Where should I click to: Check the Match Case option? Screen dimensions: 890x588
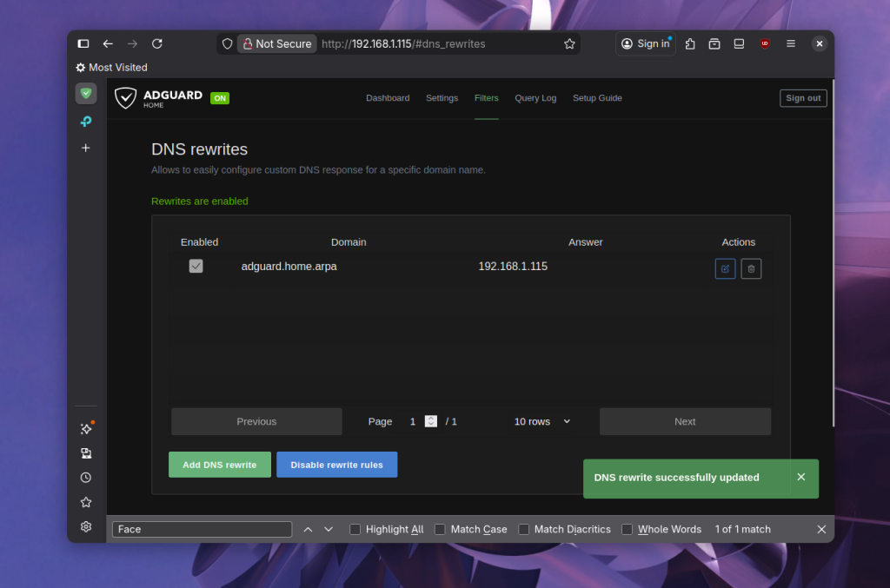pos(440,529)
